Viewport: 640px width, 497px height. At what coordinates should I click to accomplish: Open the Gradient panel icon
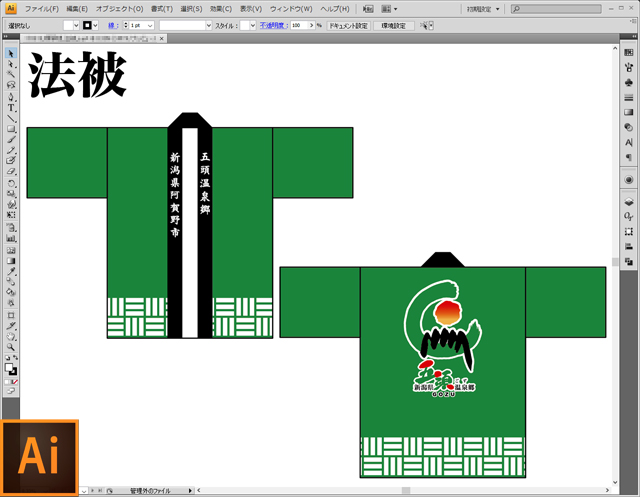tap(629, 113)
